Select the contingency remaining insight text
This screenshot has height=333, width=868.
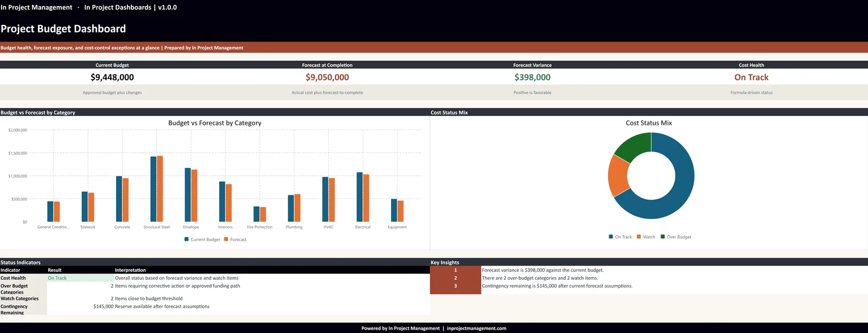pyautogui.click(x=557, y=286)
